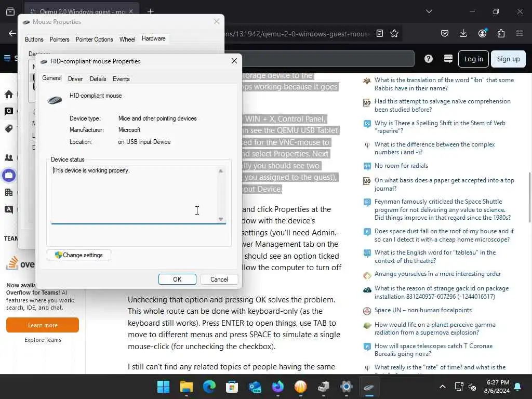Open the Buttons tab in Mouse Properties
This screenshot has width=532, height=399.
pos(34,39)
